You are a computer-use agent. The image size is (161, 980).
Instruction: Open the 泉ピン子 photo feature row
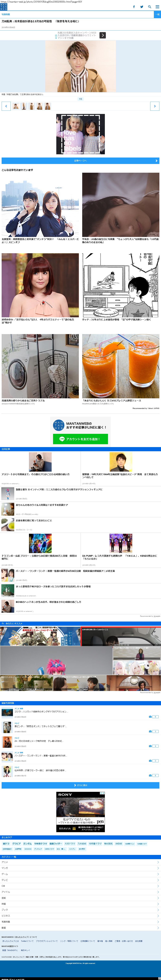[x=81, y=727]
